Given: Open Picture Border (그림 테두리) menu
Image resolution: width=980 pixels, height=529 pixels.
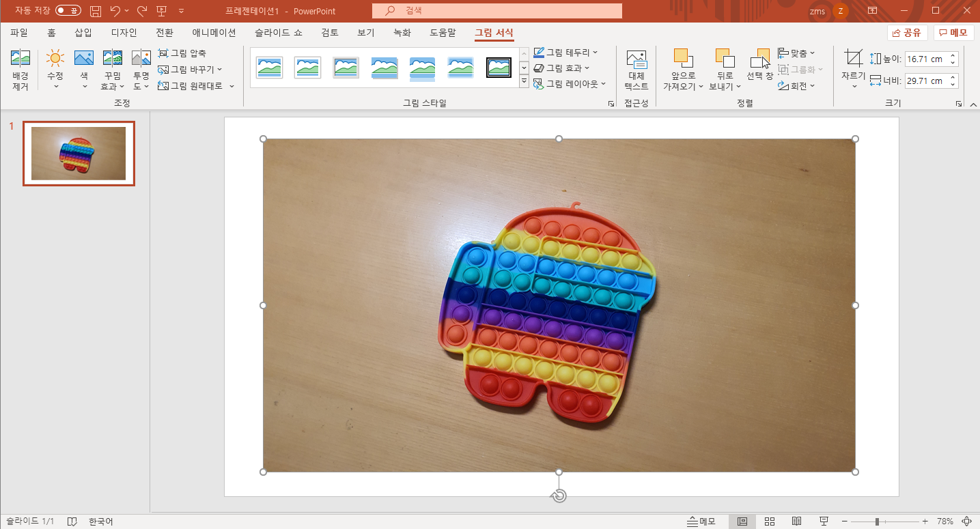Looking at the screenshot, I should point(565,52).
